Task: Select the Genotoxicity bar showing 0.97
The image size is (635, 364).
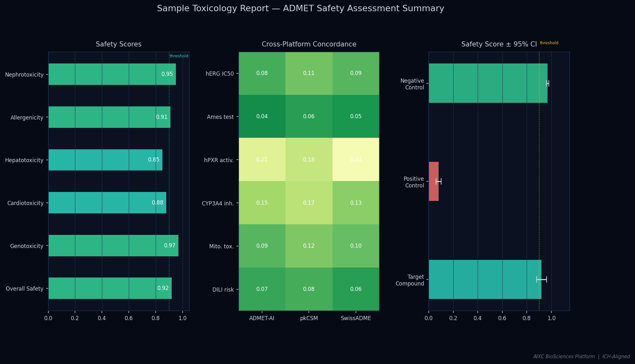Action: [x=113, y=246]
